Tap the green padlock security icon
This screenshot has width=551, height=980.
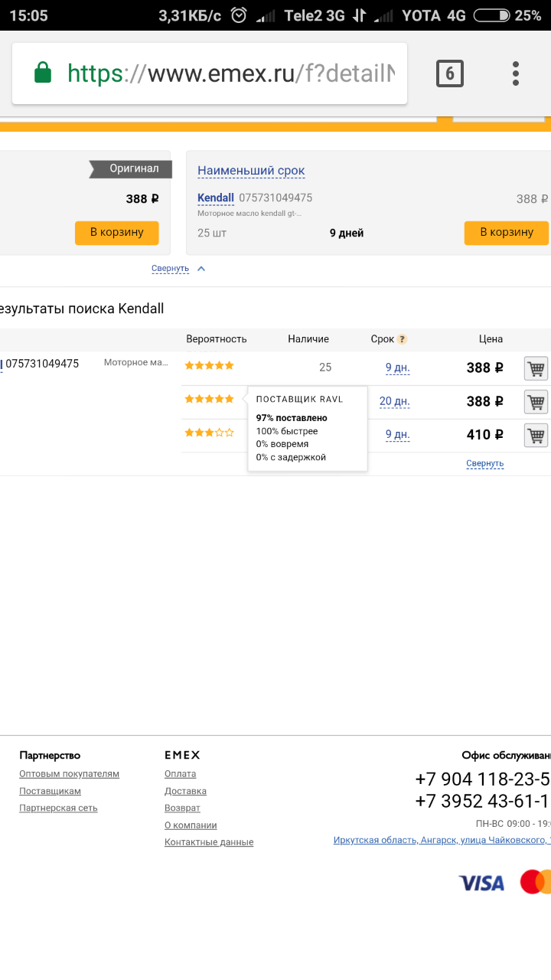tap(43, 73)
